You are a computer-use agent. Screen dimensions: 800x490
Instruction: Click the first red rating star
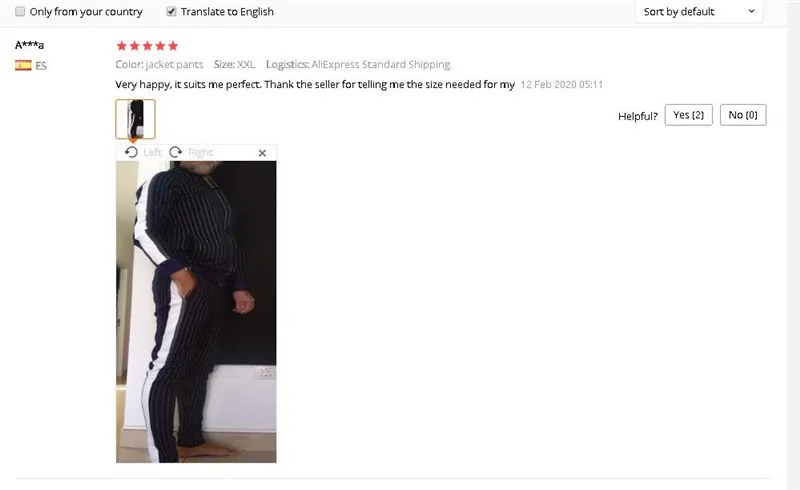121,46
